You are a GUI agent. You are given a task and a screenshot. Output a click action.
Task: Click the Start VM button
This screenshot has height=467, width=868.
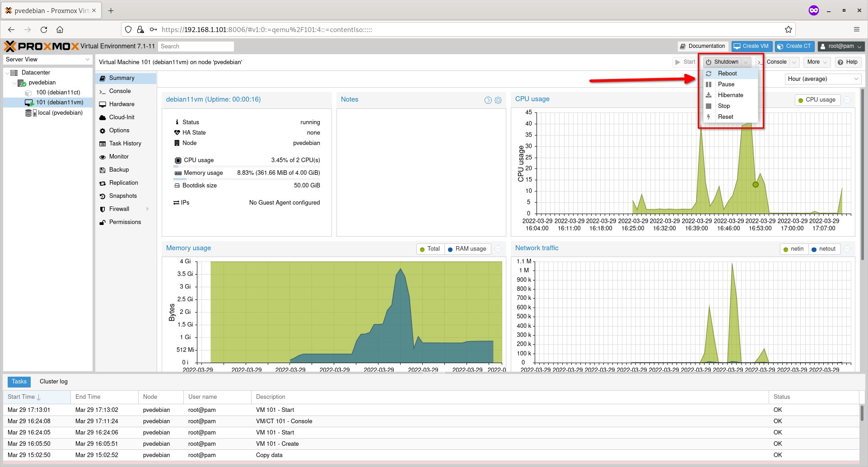[x=685, y=62]
